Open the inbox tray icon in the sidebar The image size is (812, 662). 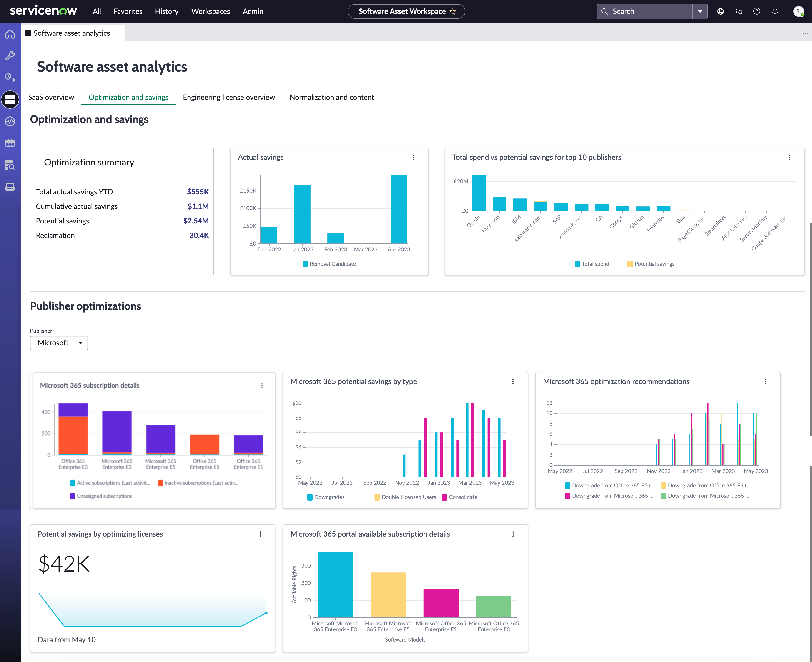tap(10, 187)
